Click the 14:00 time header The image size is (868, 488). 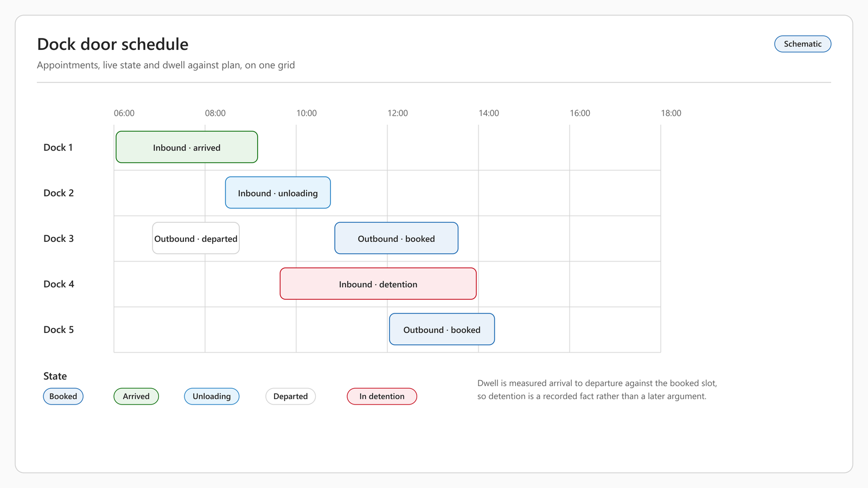coord(489,113)
